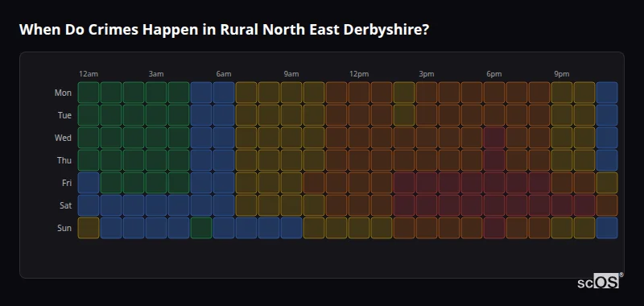The height and width of the screenshot is (306, 644).
Task: Click the 3pm hour label
Action: 427,74
